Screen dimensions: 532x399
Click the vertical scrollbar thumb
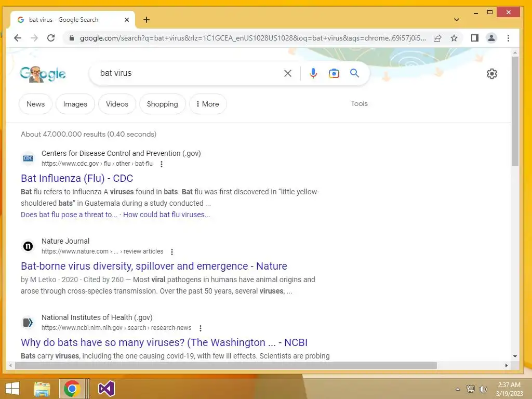tap(515, 111)
